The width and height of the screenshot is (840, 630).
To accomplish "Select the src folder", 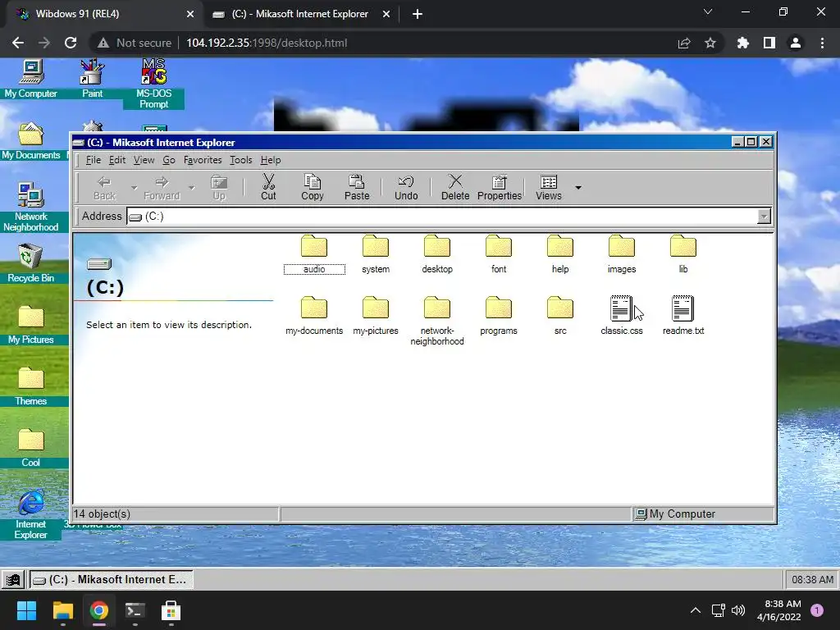I will point(560,316).
